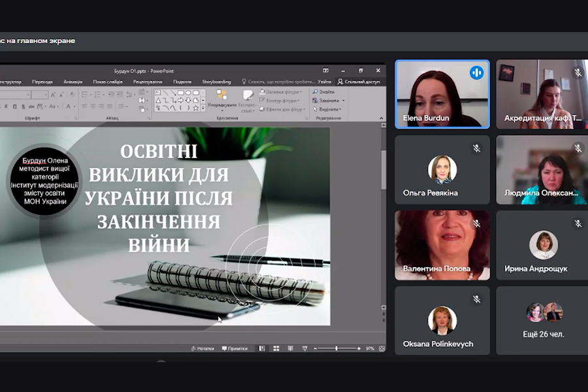The image size is (588, 392).
Task: Select Валентина Попова's video thumbnail
Action: click(442, 245)
